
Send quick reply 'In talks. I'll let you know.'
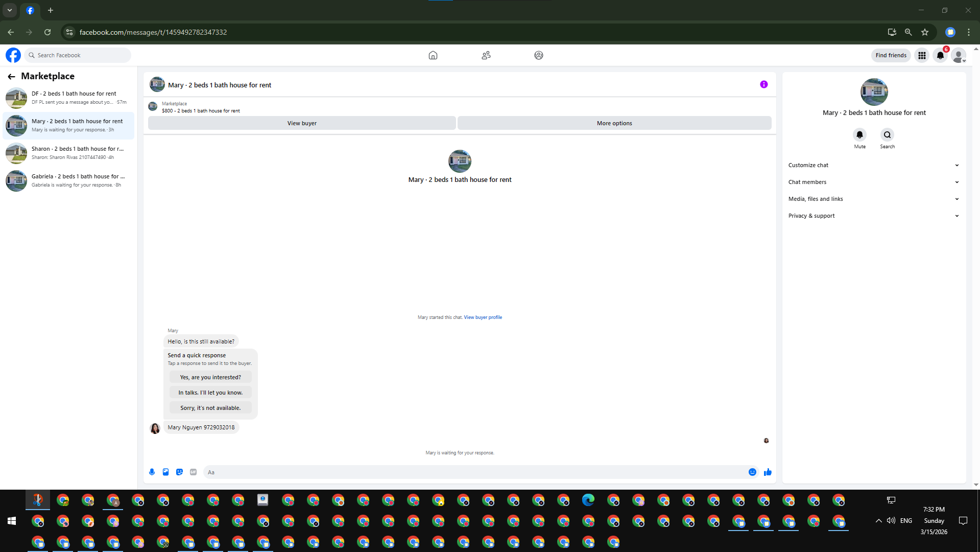[210, 393]
